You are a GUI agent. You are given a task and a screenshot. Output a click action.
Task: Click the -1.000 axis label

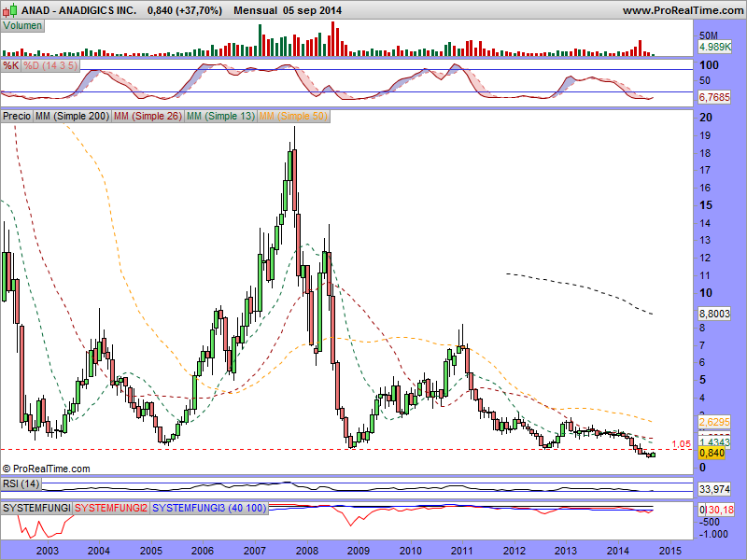coord(713,534)
